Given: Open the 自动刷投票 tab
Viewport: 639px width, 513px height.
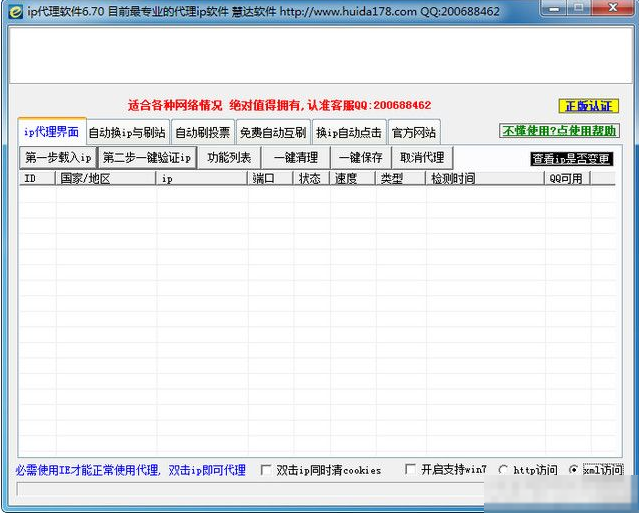Looking at the screenshot, I should pos(203,132).
